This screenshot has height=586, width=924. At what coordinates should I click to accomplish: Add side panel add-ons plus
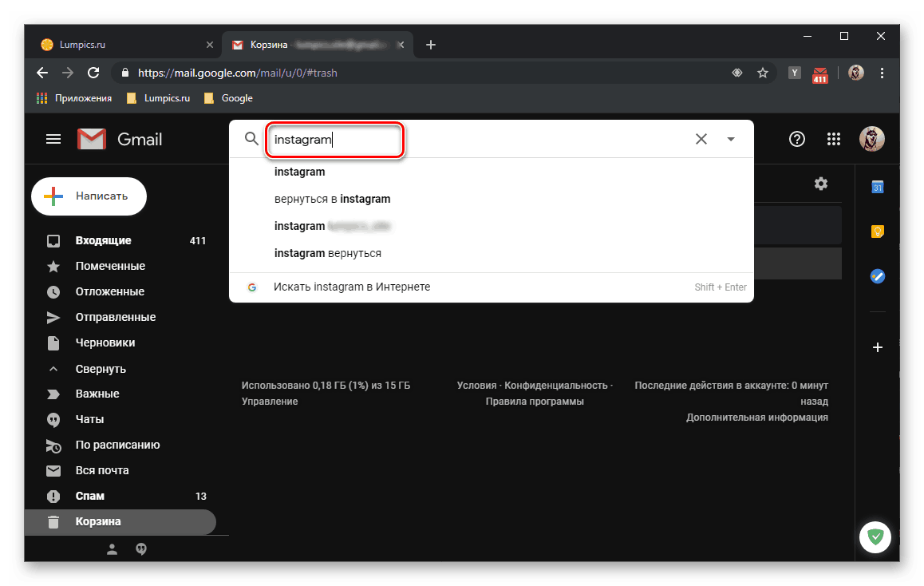tap(878, 347)
